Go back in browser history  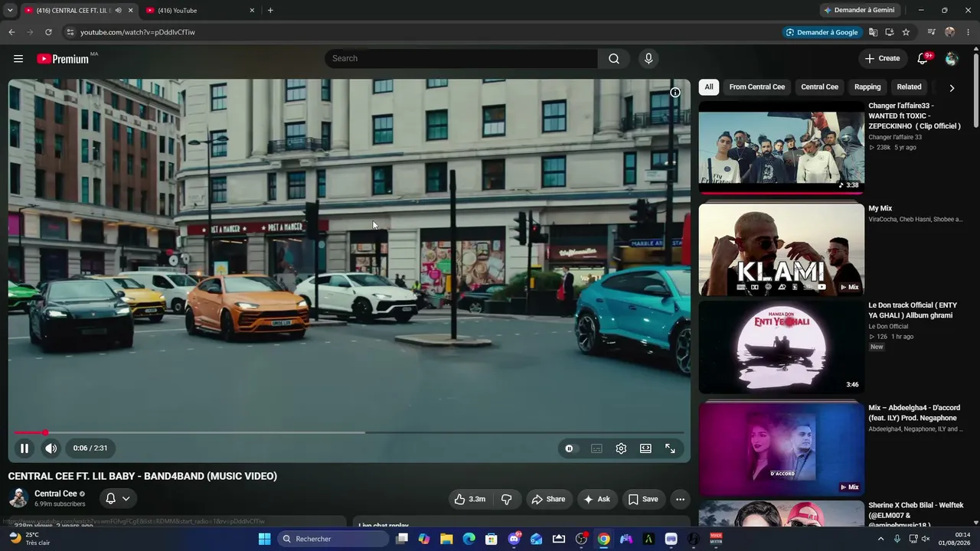11,32
